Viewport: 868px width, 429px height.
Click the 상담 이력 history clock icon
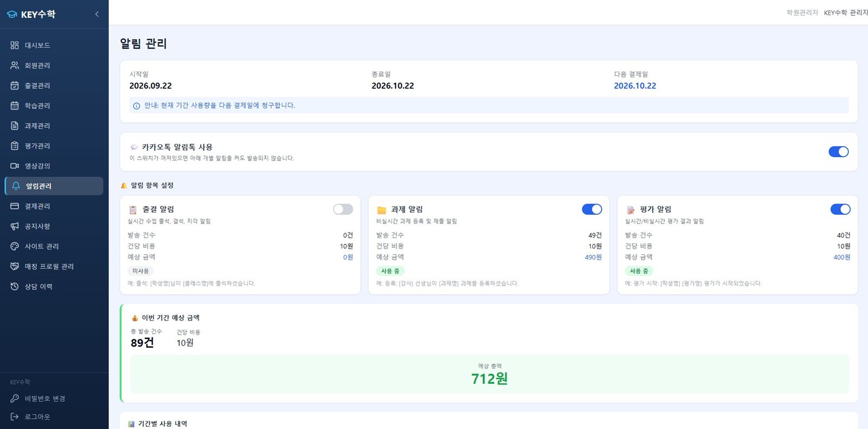(15, 286)
